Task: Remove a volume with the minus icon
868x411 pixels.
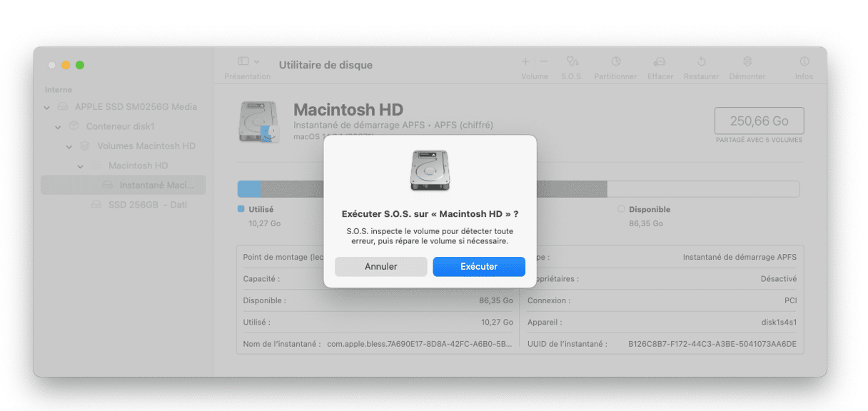Action: pos(544,62)
